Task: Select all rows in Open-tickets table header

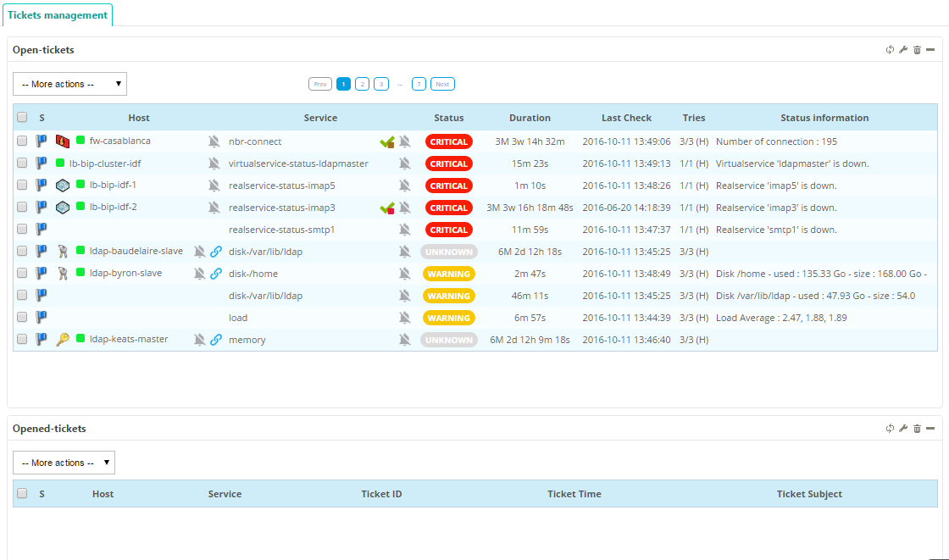Action: [22, 118]
